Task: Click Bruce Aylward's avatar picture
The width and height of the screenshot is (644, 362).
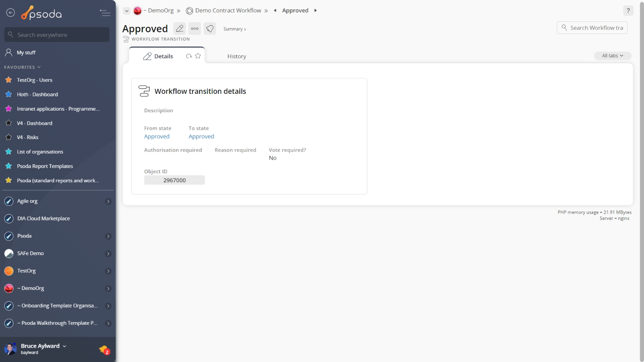Action: point(10,349)
